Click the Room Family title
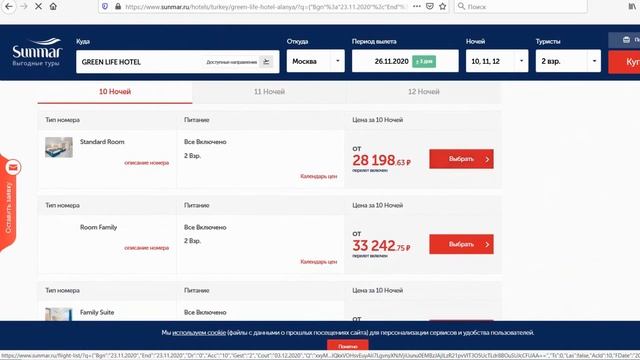The width and height of the screenshot is (640, 360). pos(98,227)
